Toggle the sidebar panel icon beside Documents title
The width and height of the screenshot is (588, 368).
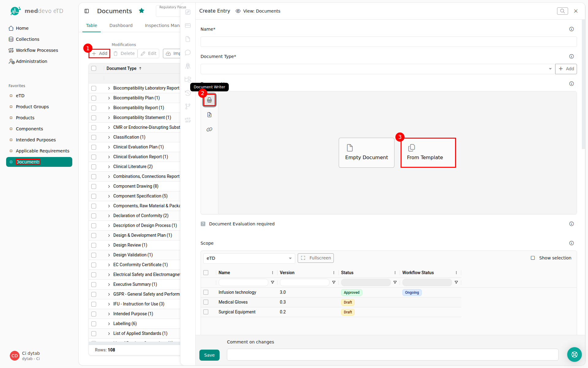(87, 11)
